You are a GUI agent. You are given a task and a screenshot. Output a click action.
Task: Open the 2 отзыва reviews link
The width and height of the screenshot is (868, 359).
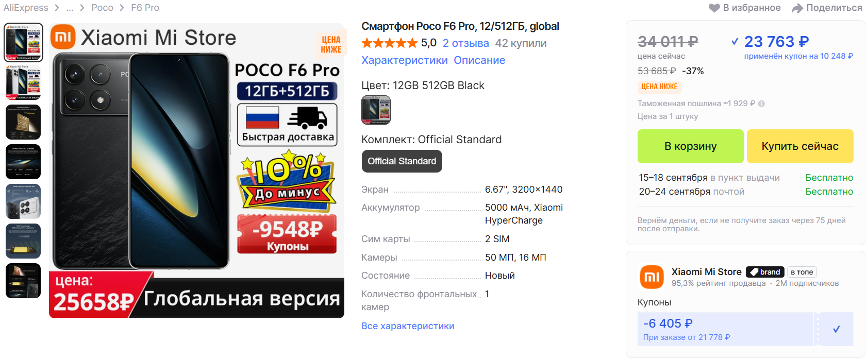pos(466,43)
